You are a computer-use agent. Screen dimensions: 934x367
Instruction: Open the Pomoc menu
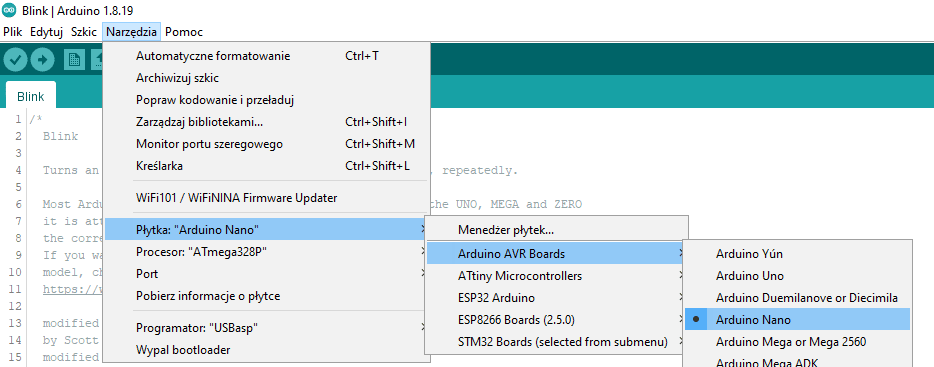(183, 32)
